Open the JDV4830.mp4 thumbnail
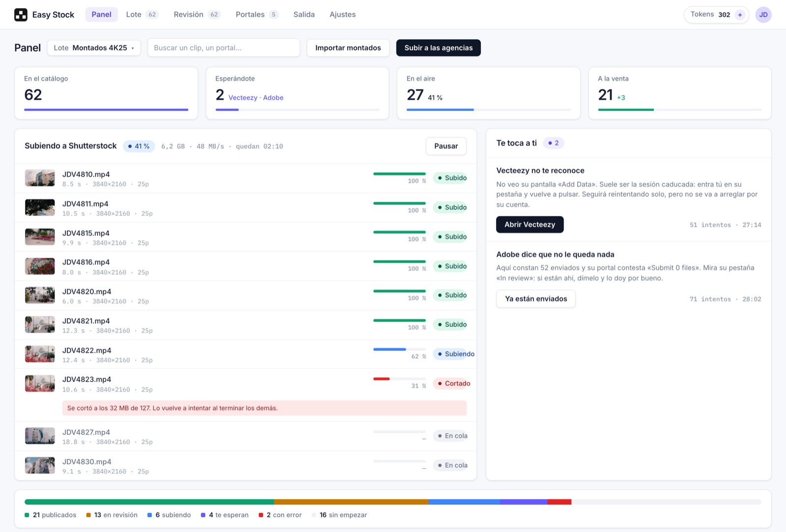The height and width of the screenshot is (532, 786). [40, 465]
